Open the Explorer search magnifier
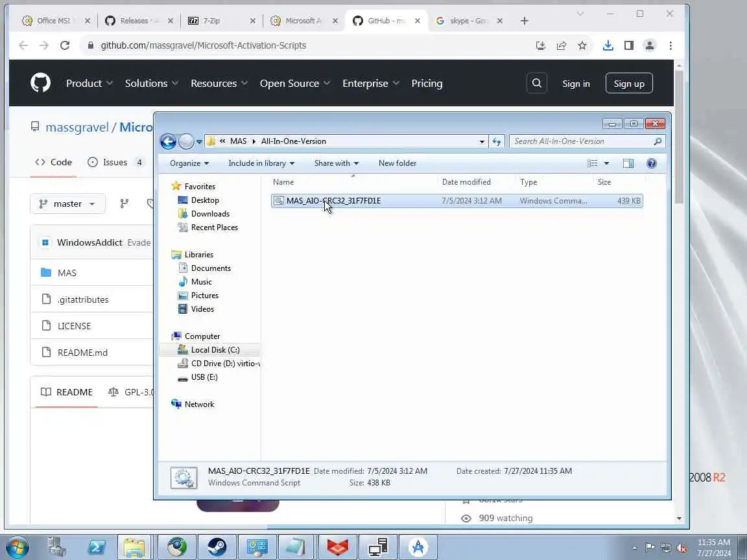Viewport: 747px width, 560px height. point(658,141)
